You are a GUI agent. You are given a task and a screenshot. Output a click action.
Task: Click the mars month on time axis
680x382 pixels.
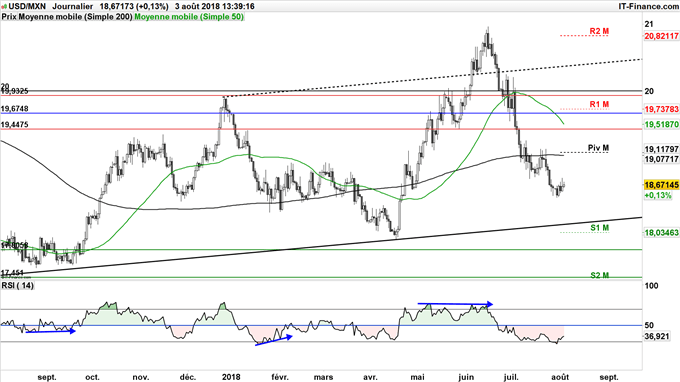click(x=324, y=377)
